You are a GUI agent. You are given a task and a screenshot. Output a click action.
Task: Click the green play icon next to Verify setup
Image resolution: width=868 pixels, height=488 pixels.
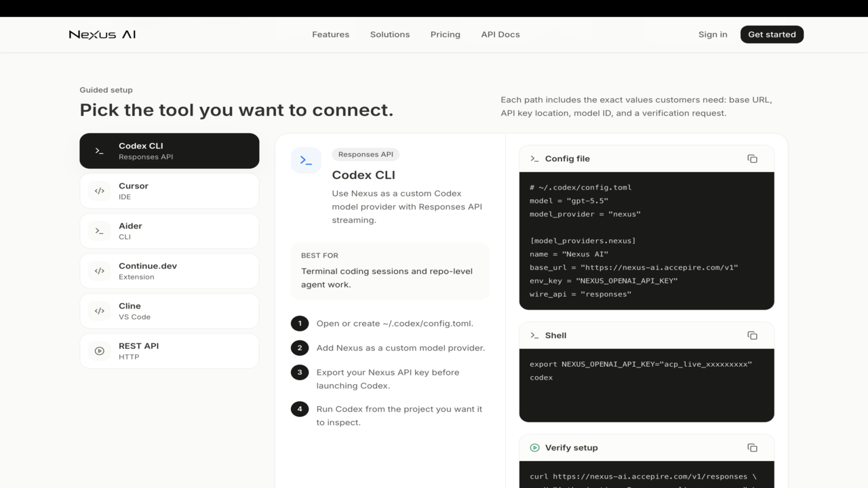pyautogui.click(x=534, y=448)
